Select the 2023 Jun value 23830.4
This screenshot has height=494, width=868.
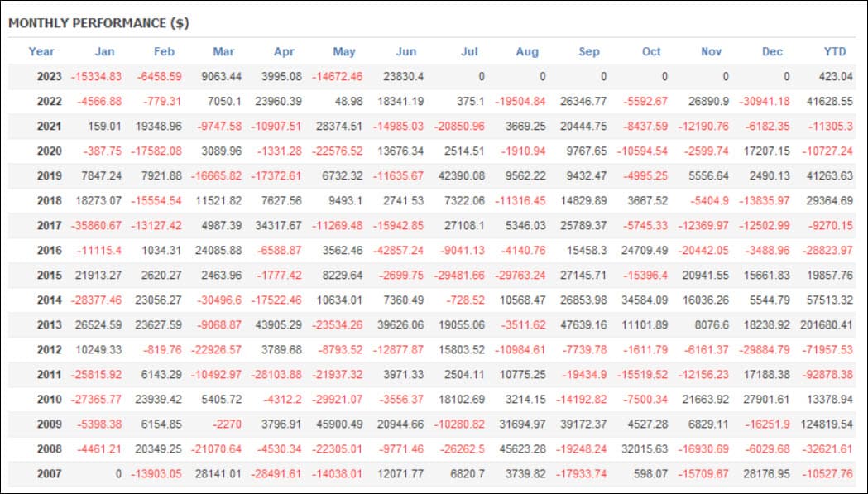tap(403, 76)
